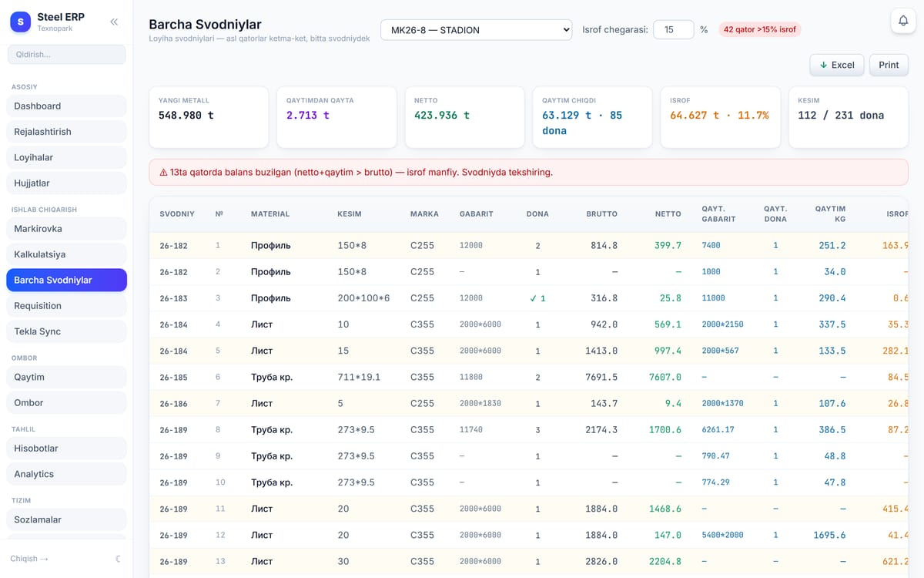Image resolution: width=924 pixels, height=578 pixels.
Task: Export the table with the Excel button
Action: pyautogui.click(x=837, y=65)
